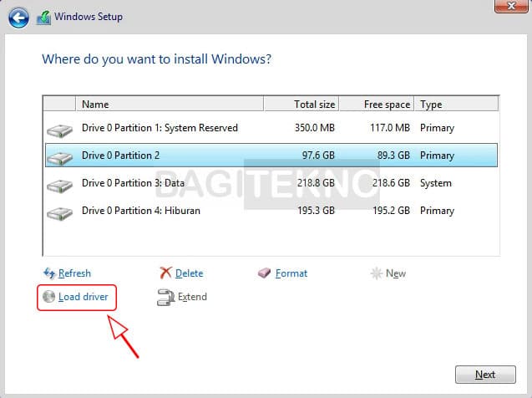Click the Extend drive icon

coord(165,297)
